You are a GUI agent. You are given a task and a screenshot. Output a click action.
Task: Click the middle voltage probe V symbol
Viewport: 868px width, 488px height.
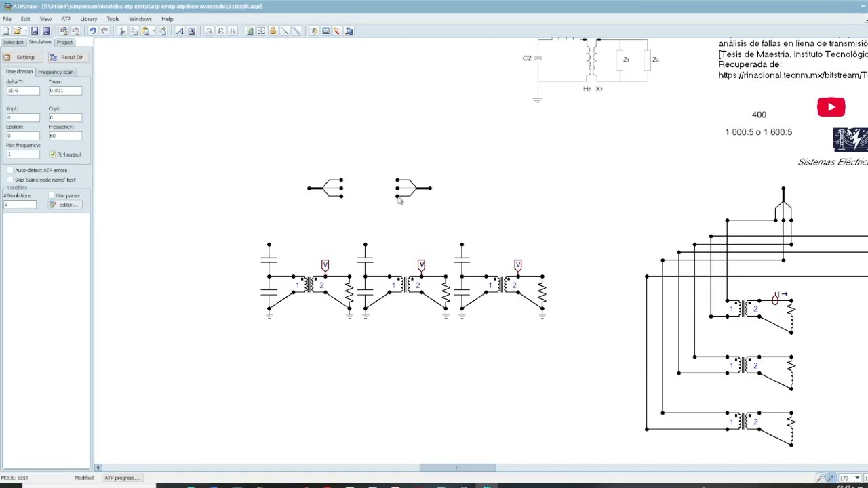(421, 265)
